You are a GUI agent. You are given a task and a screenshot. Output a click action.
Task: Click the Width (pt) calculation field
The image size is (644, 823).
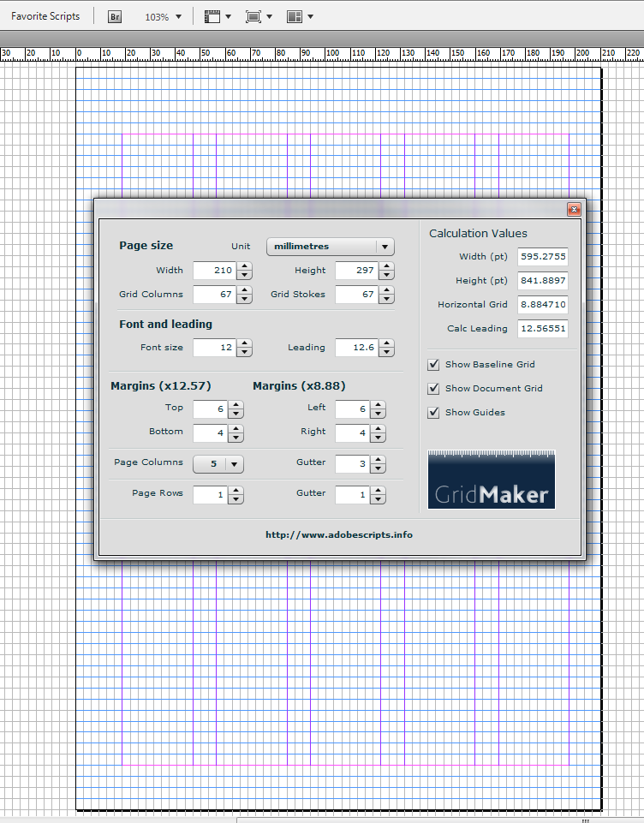[x=543, y=257]
